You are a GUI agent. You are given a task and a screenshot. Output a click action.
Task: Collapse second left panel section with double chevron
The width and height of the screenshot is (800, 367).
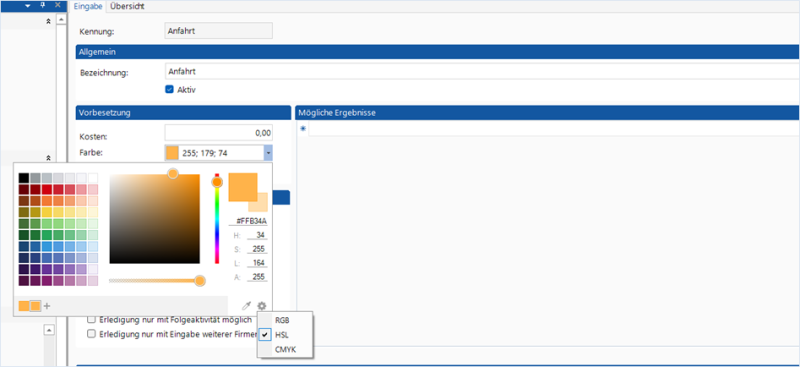pos(48,158)
